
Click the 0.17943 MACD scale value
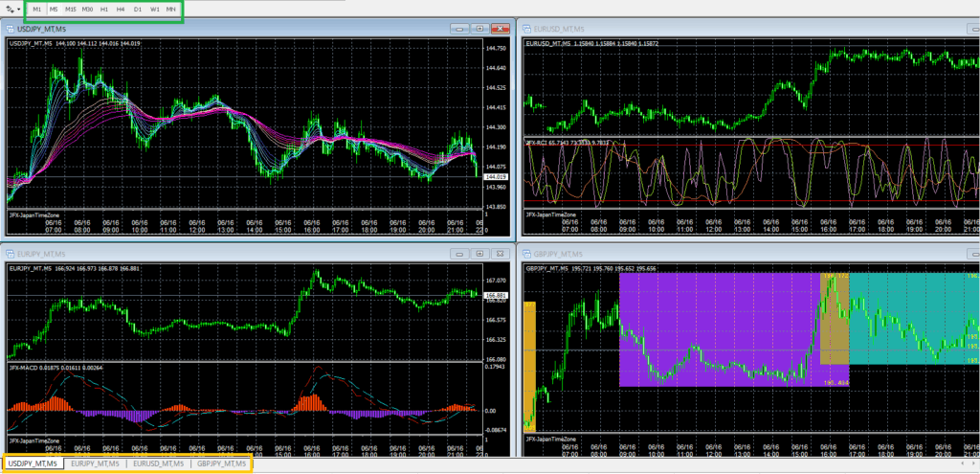495,367
